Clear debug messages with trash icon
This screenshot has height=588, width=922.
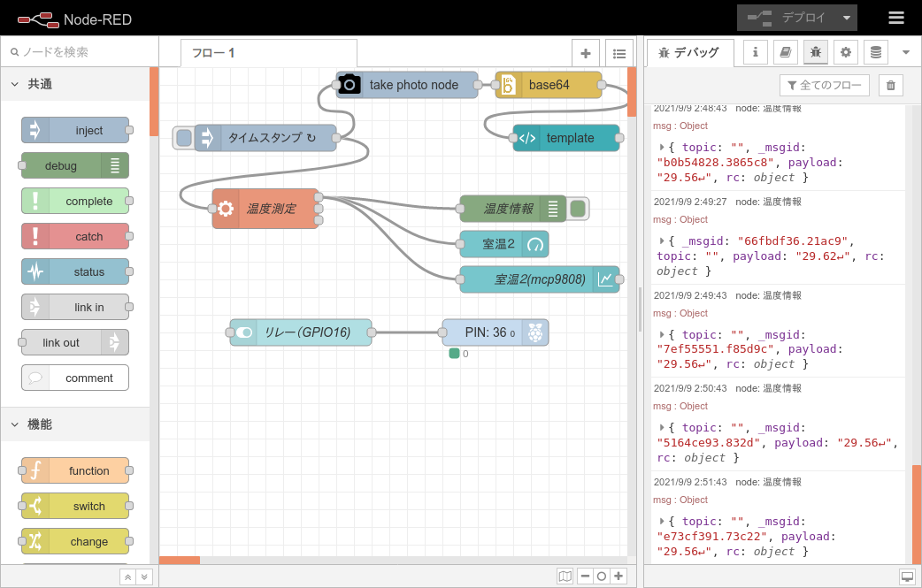point(891,85)
